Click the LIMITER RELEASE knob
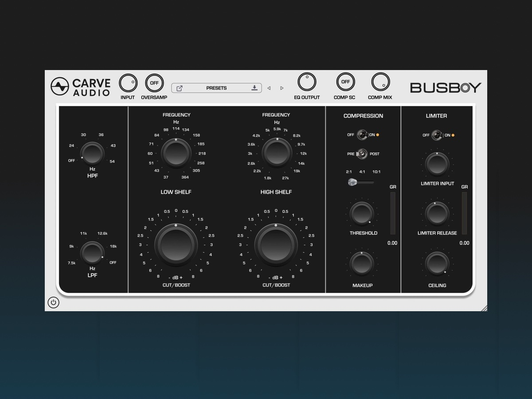This screenshot has width=532, height=399. [437, 213]
